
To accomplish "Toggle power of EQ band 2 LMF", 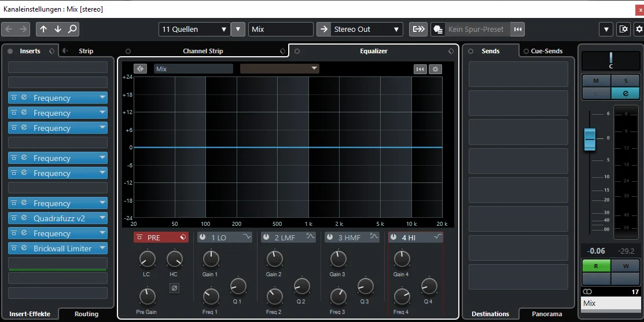I will 266,237.
